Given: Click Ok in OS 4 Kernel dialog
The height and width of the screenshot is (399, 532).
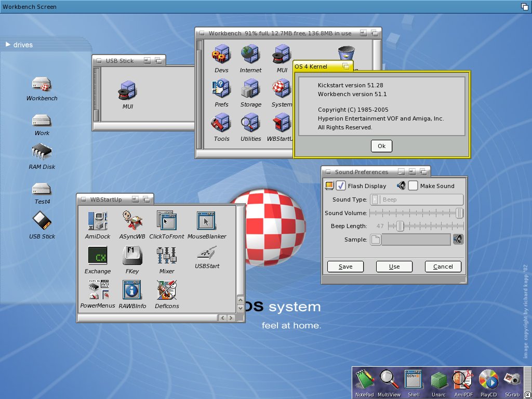Looking at the screenshot, I should pos(381,146).
